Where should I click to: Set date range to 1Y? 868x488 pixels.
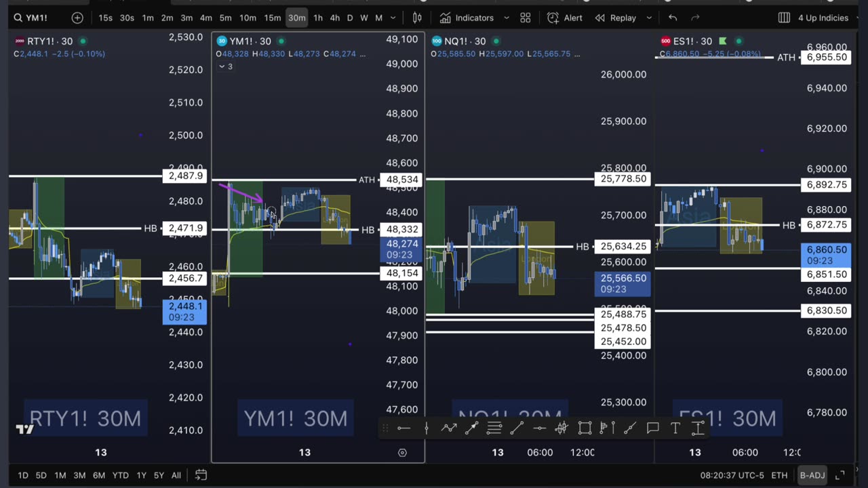[141, 475]
